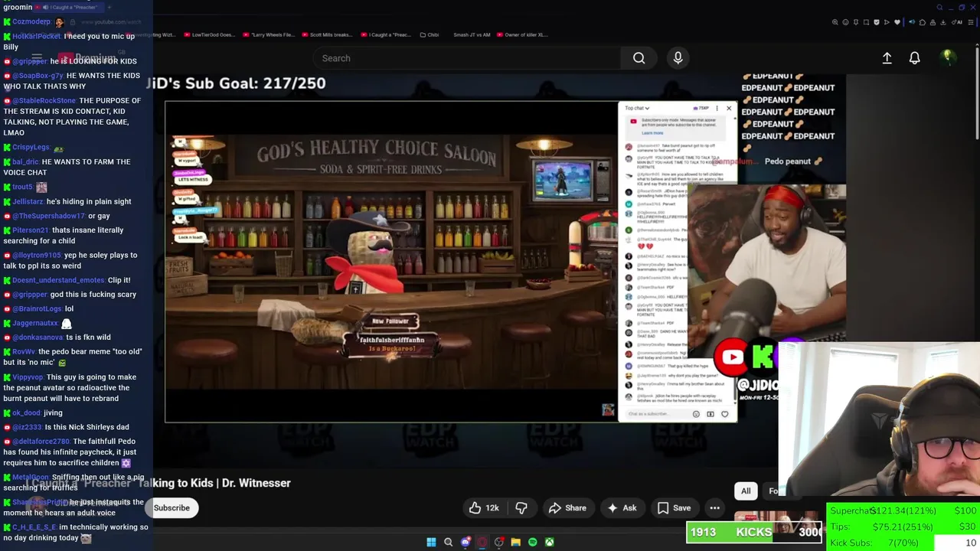Viewport: 980px width, 551px height.
Task: Open Discord from the taskbar
Action: click(x=465, y=542)
